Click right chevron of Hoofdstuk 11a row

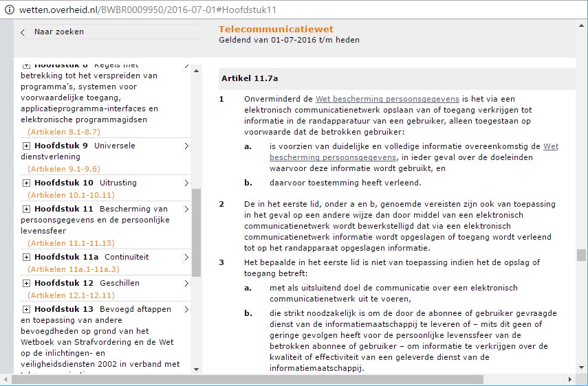tap(186, 257)
